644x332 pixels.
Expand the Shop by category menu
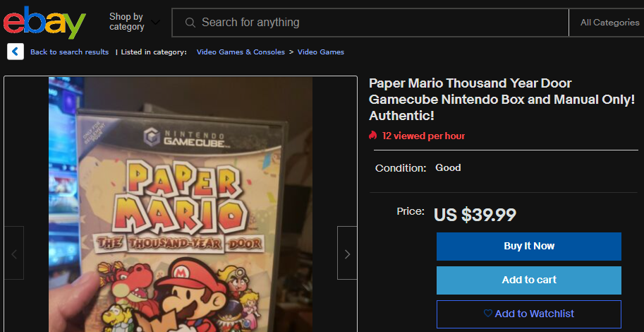pos(134,23)
